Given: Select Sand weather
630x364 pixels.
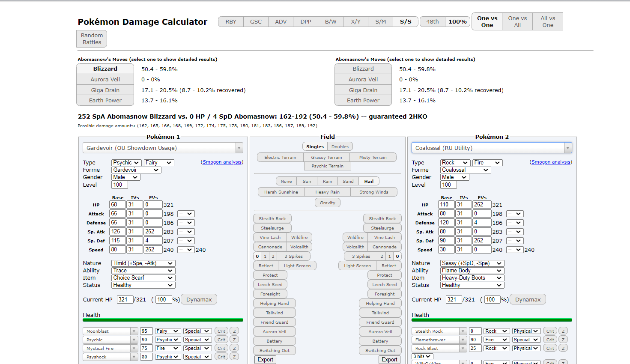Looking at the screenshot, I should point(348,181).
